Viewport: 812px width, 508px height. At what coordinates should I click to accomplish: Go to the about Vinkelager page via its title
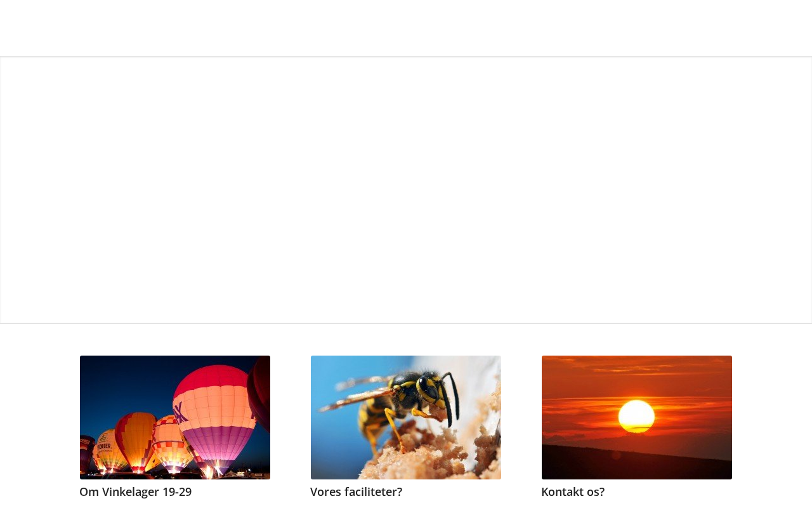[135, 491]
